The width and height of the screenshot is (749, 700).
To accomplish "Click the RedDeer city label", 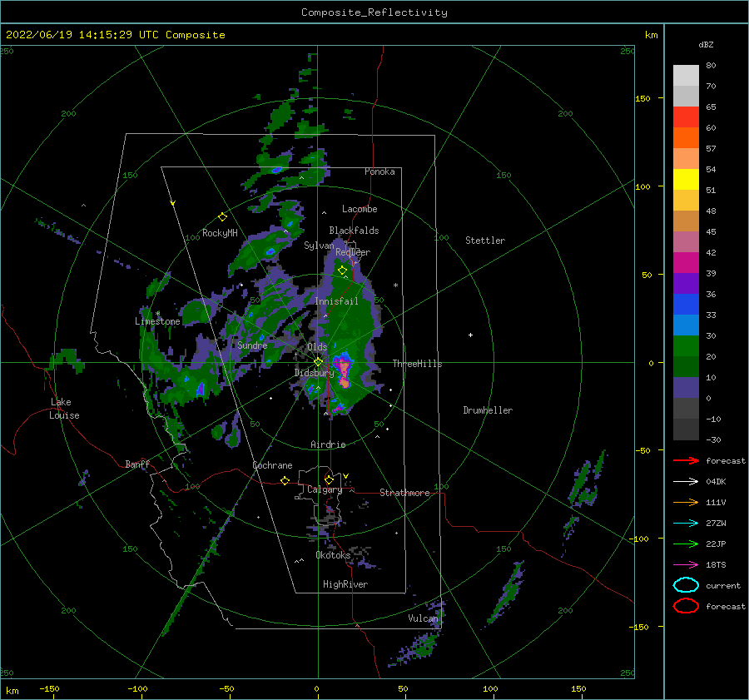I will (353, 252).
